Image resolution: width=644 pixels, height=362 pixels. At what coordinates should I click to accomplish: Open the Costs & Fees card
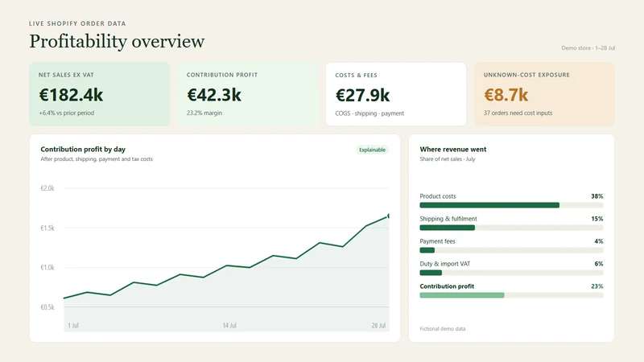(396, 94)
